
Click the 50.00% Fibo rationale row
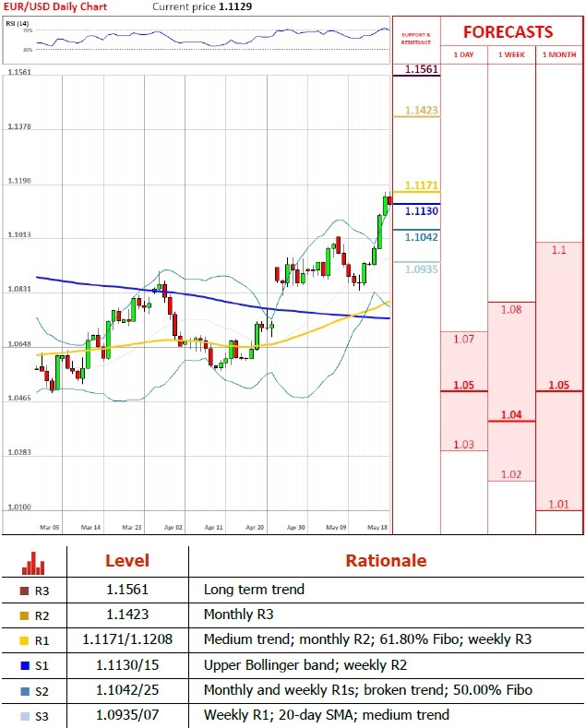(368, 690)
